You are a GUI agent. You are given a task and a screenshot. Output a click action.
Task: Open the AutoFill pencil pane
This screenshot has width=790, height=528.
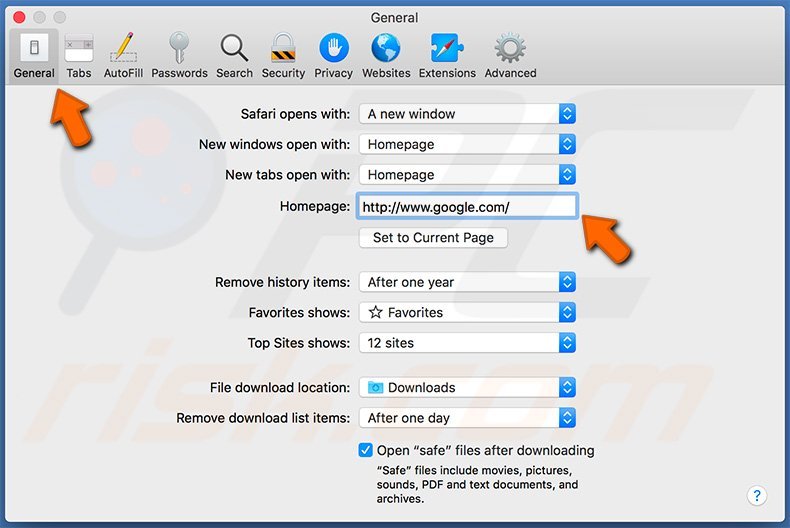click(123, 56)
